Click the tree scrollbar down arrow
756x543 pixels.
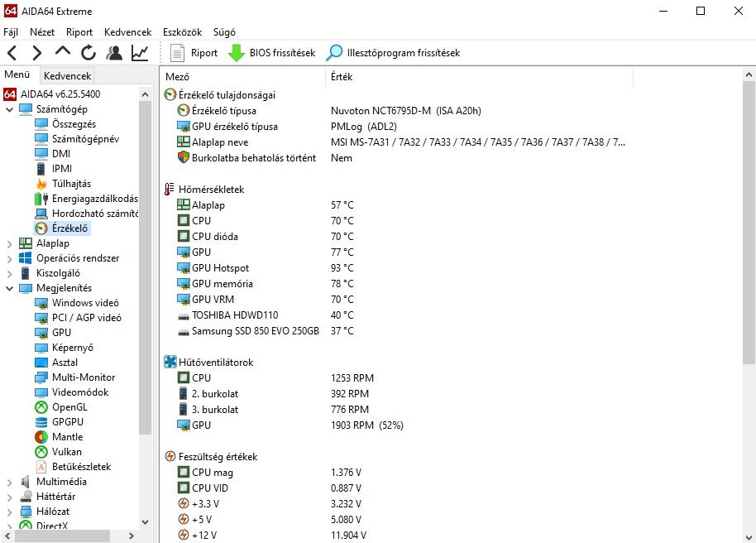coord(145,521)
